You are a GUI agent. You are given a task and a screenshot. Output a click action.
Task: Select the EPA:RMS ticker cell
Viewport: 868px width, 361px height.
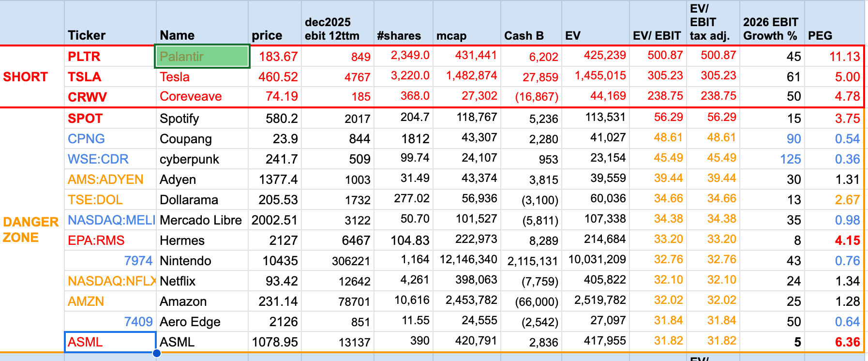[x=110, y=241]
